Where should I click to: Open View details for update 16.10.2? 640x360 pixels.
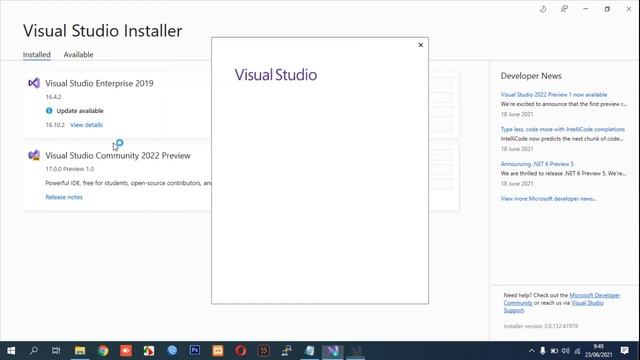point(87,125)
